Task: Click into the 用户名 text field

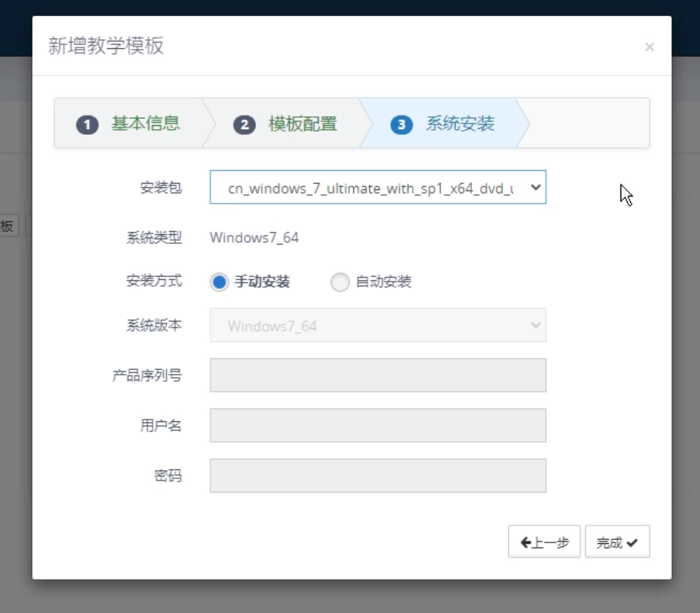Action: point(377,425)
